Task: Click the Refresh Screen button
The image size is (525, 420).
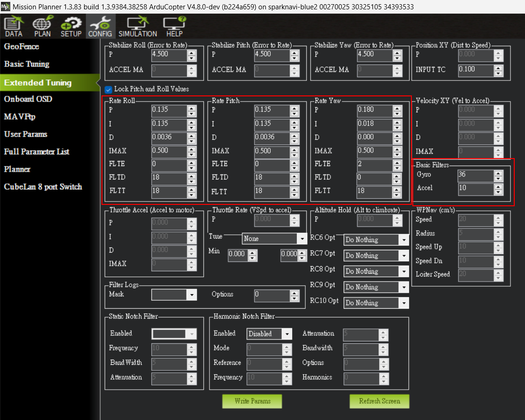Action: 379,401
